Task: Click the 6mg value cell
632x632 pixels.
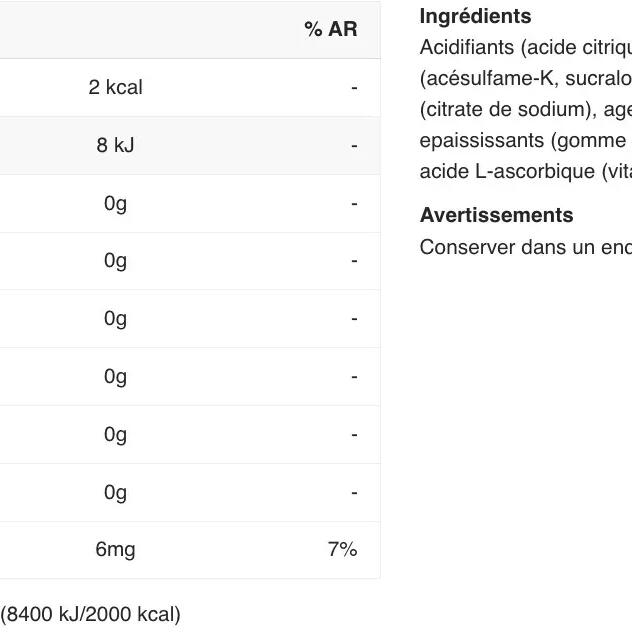Action: click(x=115, y=550)
